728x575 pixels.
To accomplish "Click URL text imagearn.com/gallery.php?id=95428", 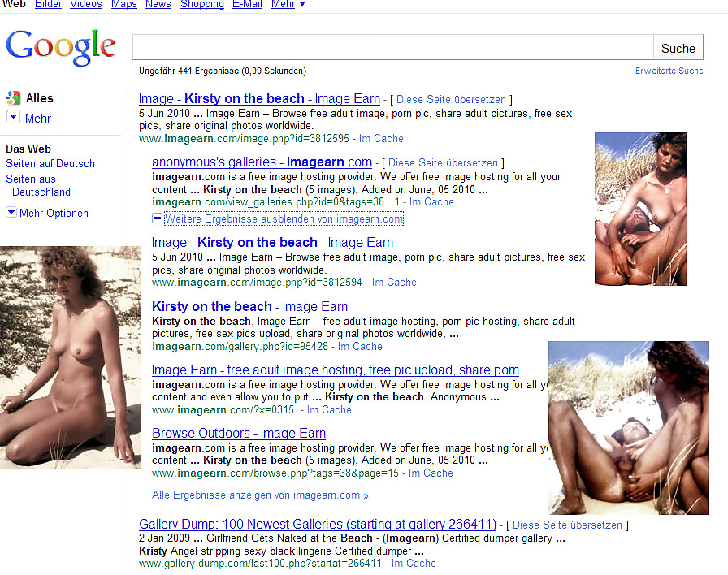I will (x=240, y=346).
